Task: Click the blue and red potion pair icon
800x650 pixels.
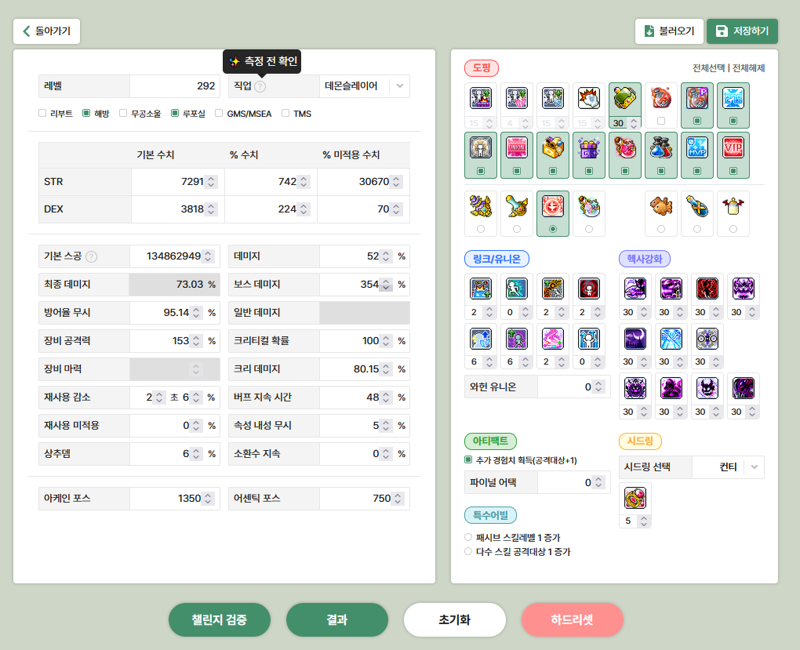Action: pos(661,148)
